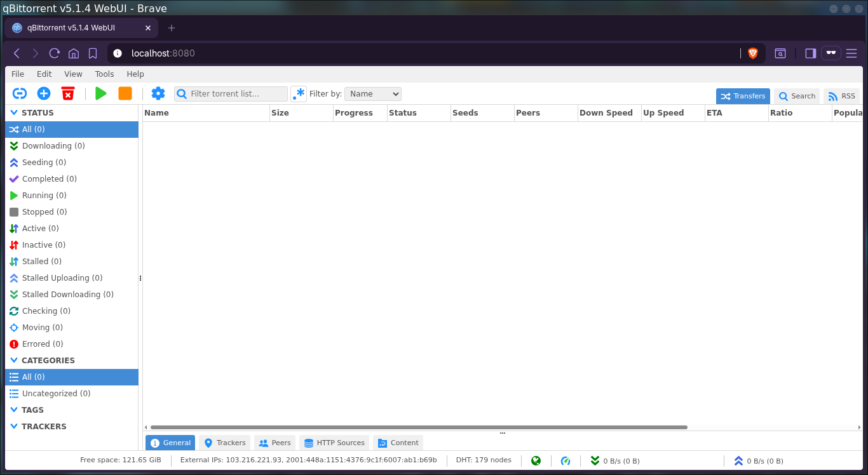Collapse the STATUS section
Screen dimensions: 868x475
pos(14,113)
